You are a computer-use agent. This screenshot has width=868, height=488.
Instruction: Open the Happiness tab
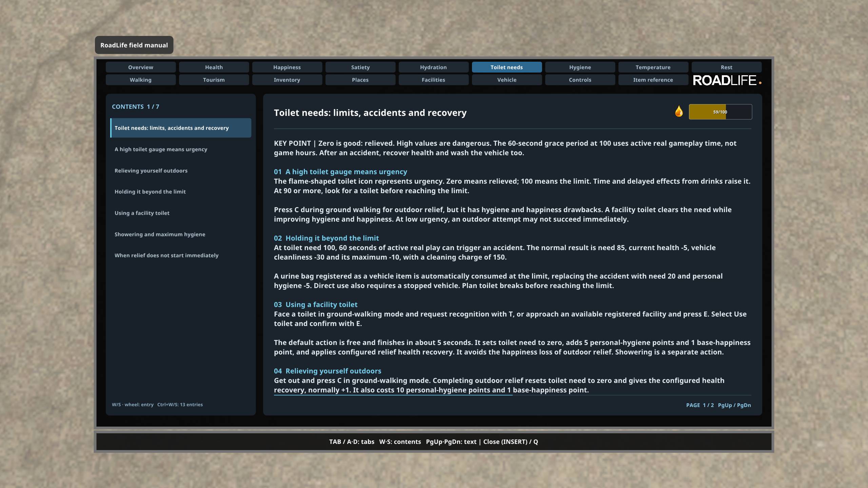click(x=287, y=67)
